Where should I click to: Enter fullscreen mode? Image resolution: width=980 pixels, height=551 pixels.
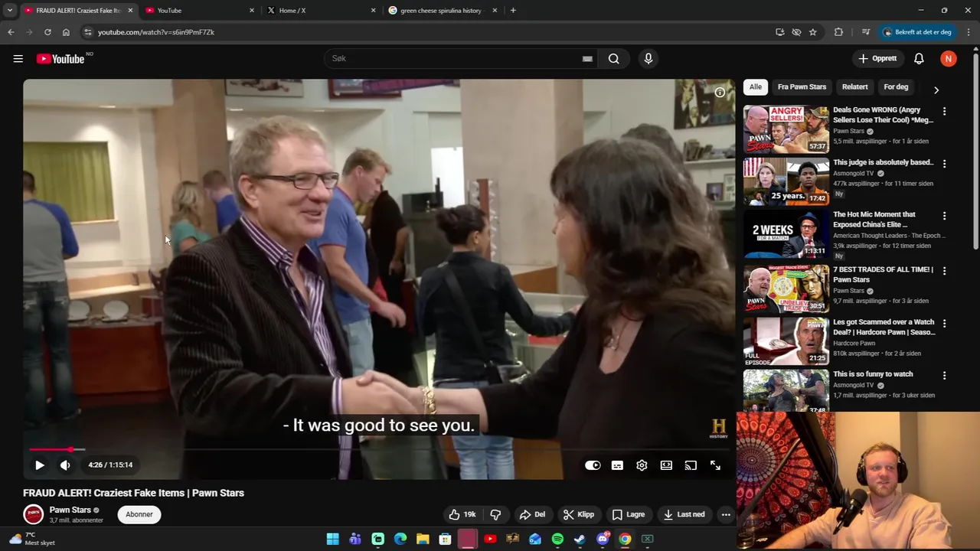[715, 465]
